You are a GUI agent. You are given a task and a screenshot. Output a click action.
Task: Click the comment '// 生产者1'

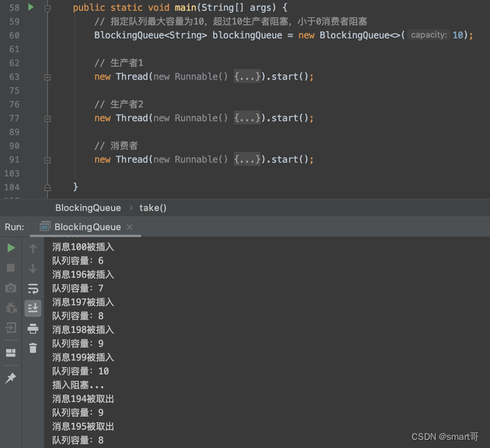(x=118, y=63)
